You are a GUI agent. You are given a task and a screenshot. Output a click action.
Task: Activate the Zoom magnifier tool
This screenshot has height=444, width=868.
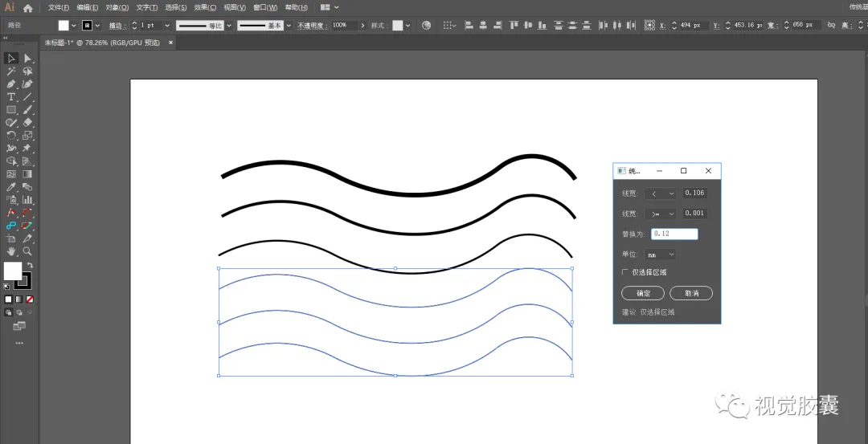point(27,251)
